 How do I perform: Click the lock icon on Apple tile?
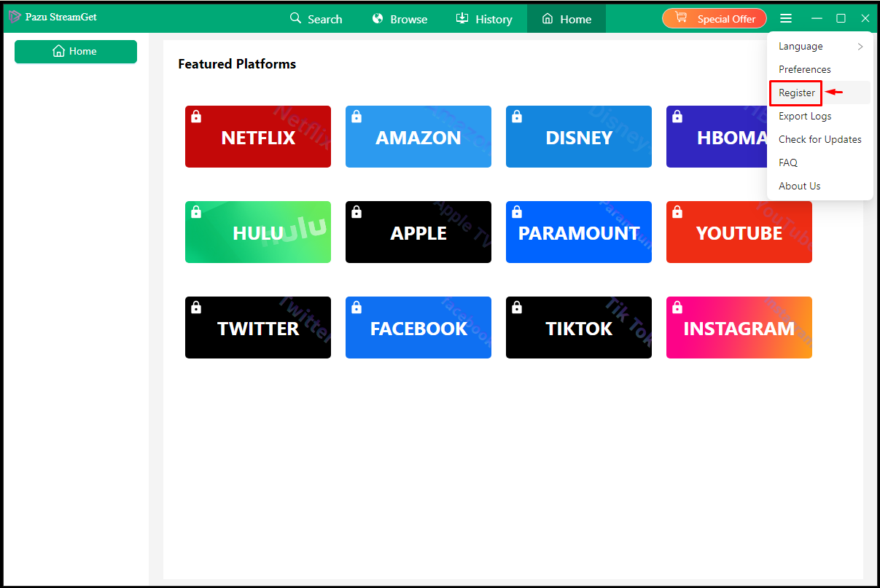357,212
